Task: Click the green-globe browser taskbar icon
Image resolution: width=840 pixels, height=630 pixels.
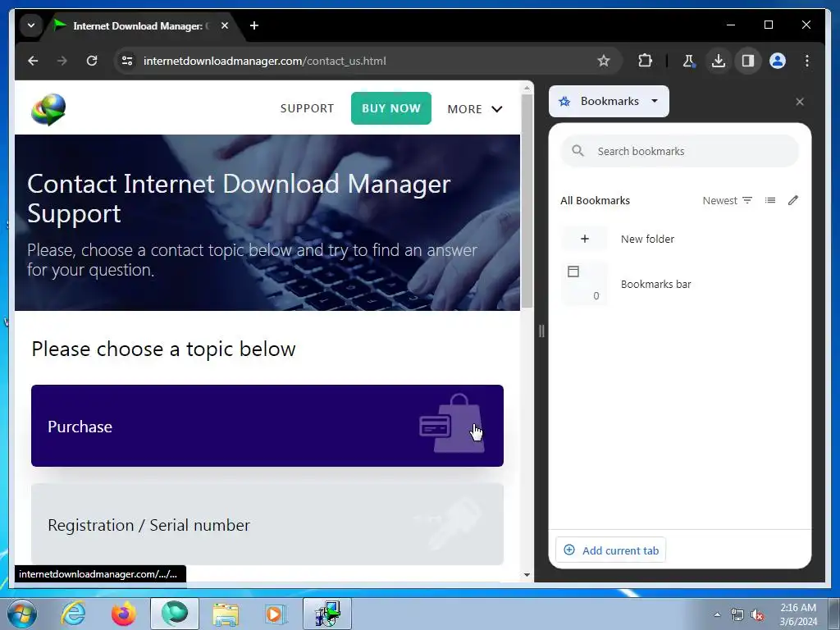Action: click(x=175, y=614)
